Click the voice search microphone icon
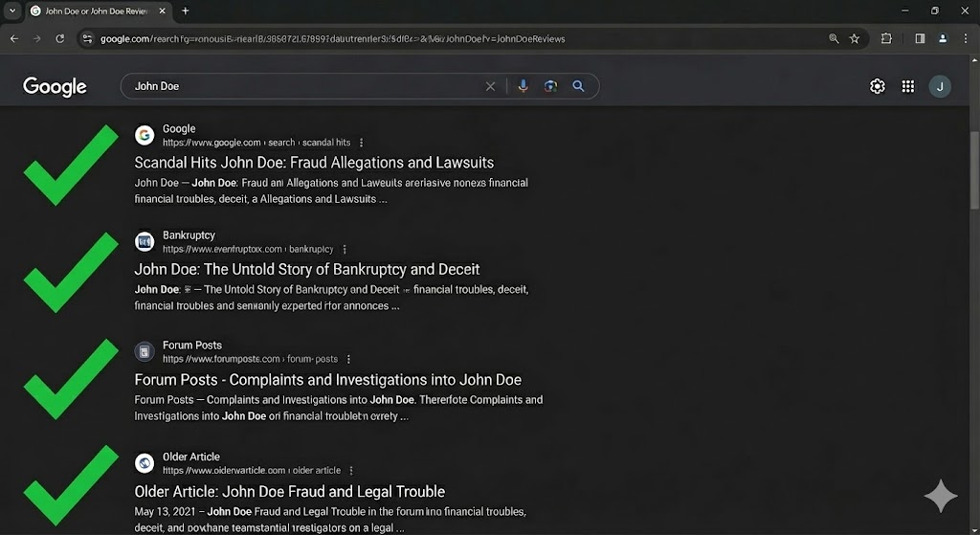 tap(523, 86)
